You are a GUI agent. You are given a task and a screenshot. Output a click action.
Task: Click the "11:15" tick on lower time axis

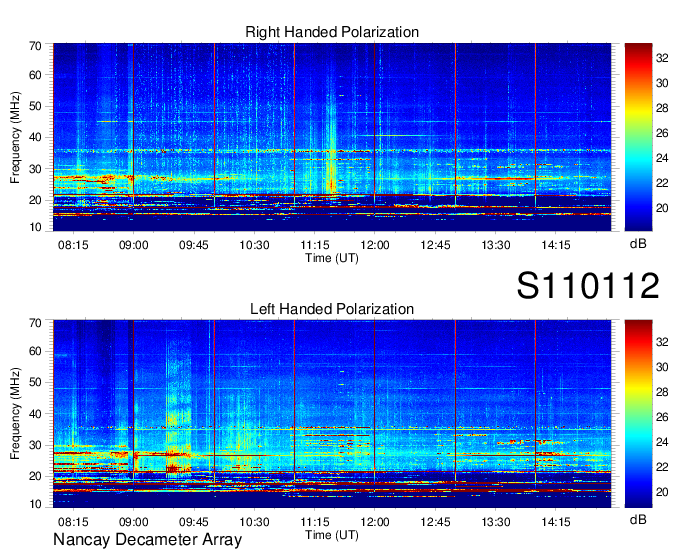coord(315,522)
